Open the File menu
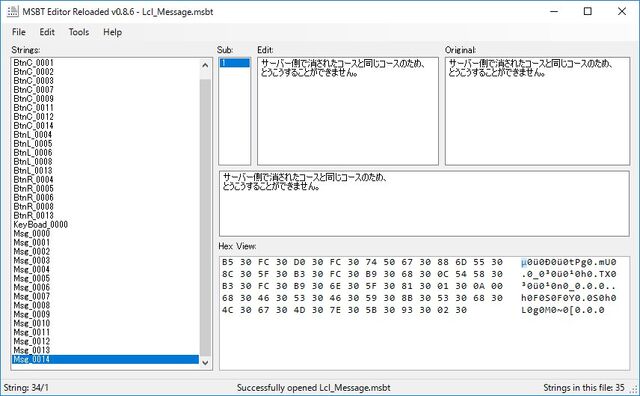The image size is (640, 396). (19, 32)
